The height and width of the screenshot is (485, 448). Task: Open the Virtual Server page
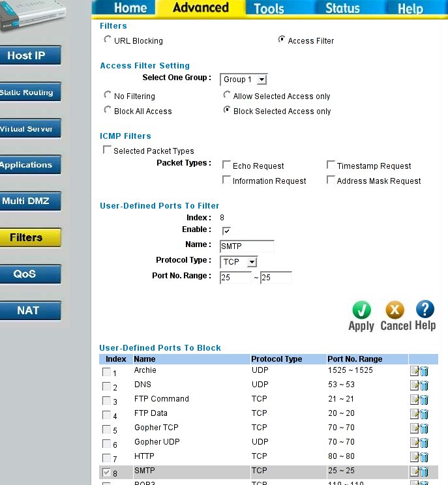pos(30,128)
